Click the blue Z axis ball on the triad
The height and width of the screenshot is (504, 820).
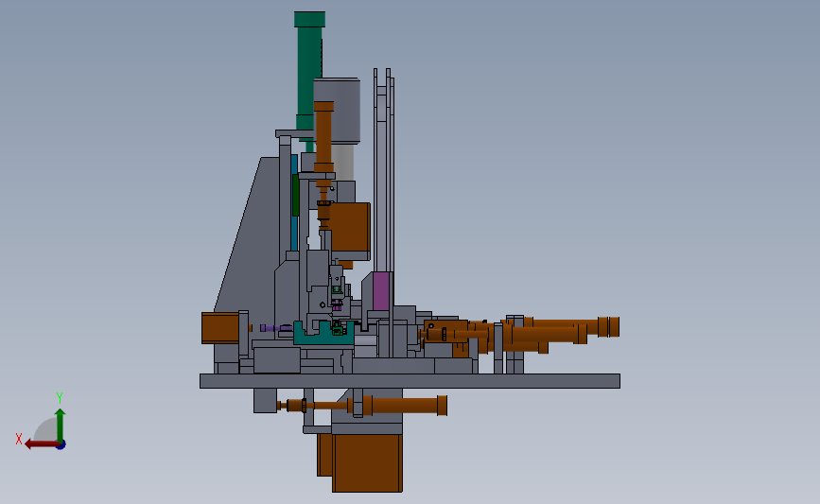[x=61, y=445]
